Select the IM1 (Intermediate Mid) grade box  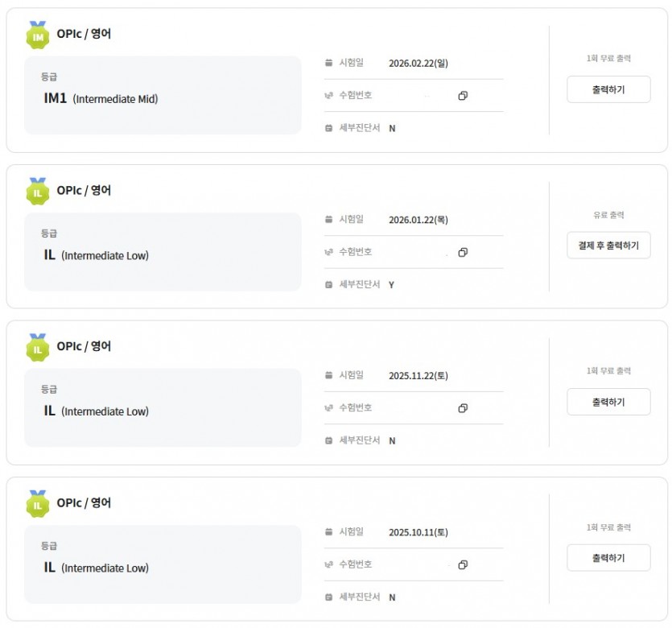pyautogui.click(x=163, y=95)
